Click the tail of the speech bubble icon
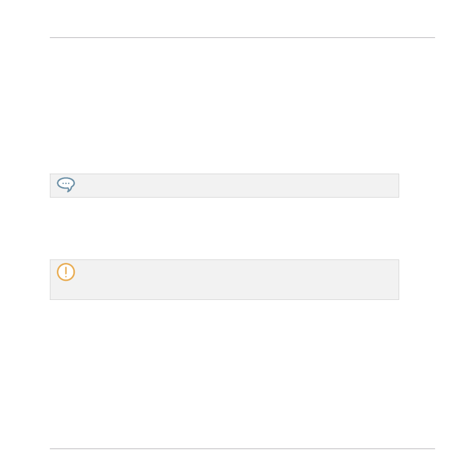Image resolution: width=476 pixels, height=476 pixels. coord(69,190)
